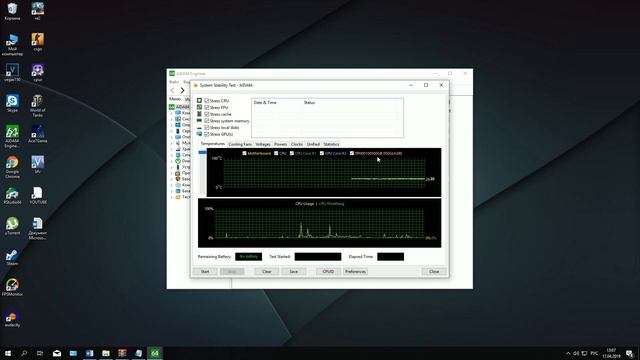Screen dimensions: 640x360
Task: Switch to the Clocks tab
Action: [x=297, y=144]
